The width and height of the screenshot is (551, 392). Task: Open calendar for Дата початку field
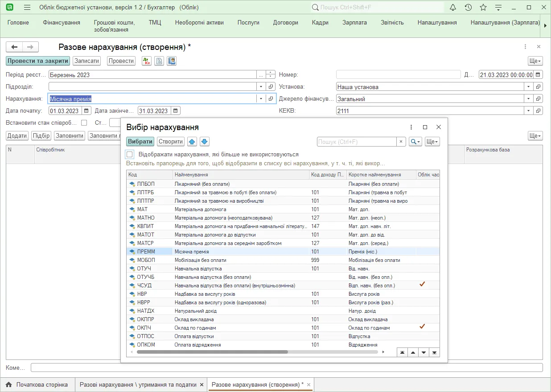click(x=86, y=111)
